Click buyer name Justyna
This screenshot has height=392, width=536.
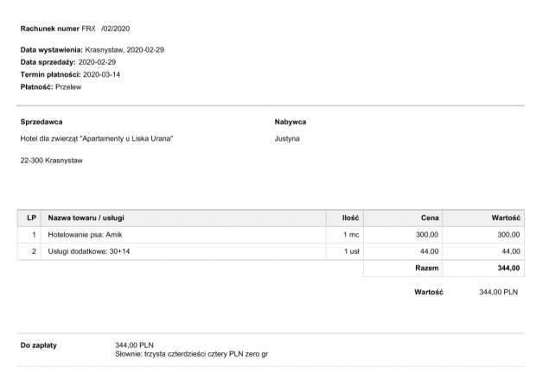pyautogui.click(x=287, y=139)
